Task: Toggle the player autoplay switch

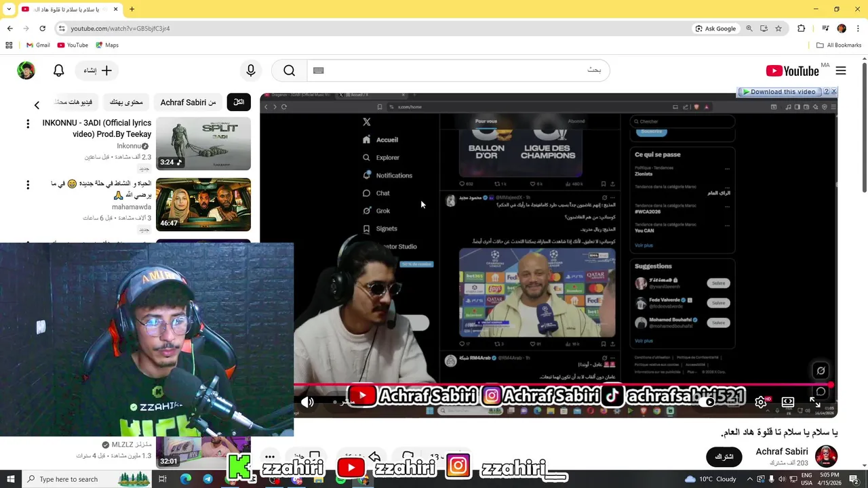Action: tap(708, 402)
